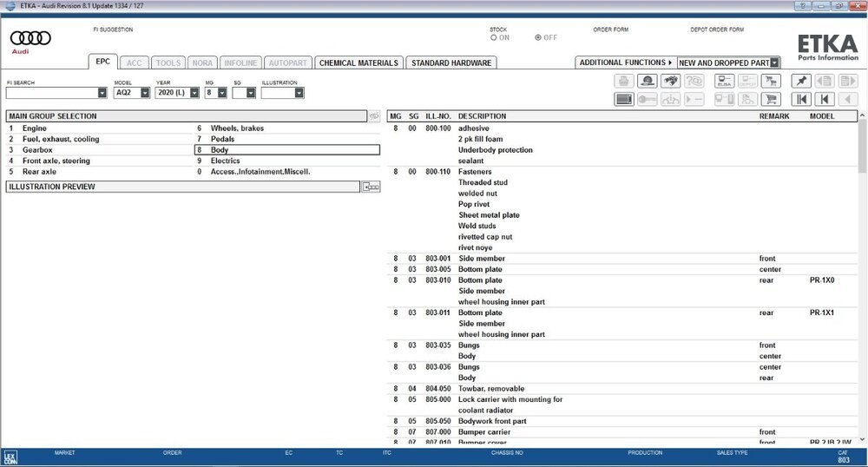Click in the FI Search input field
This screenshot has height=467, width=868.
click(52, 93)
